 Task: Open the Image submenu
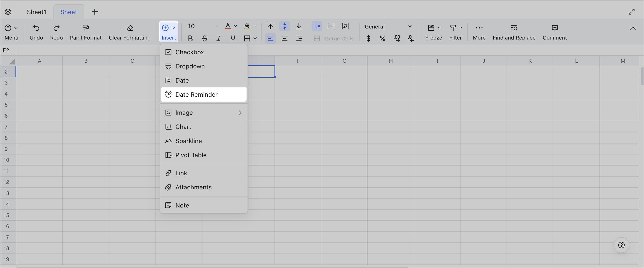(204, 113)
